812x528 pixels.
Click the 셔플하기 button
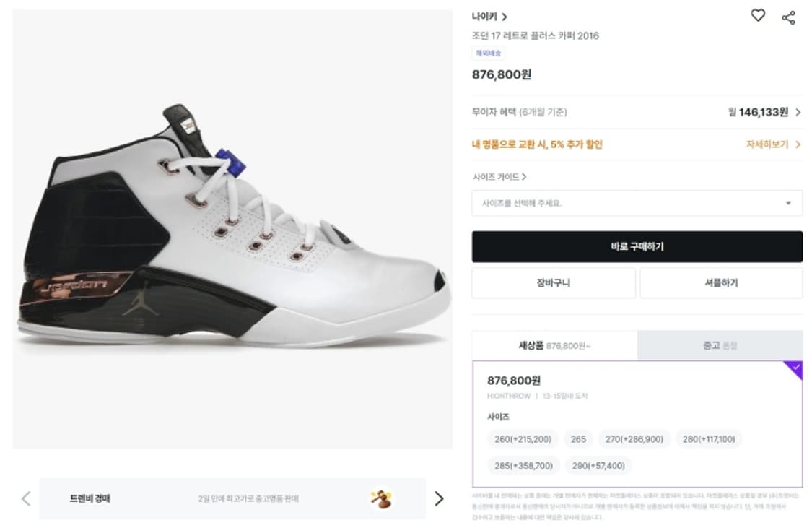pos(720,283)
